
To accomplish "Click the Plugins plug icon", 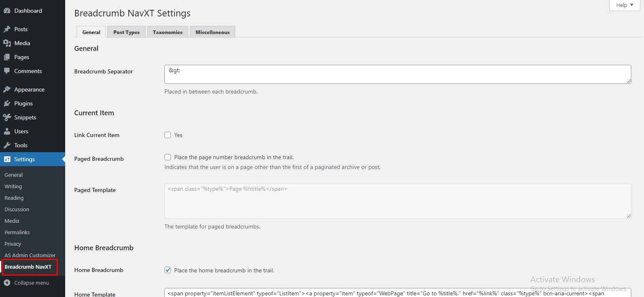I will [x=7, y=103].
